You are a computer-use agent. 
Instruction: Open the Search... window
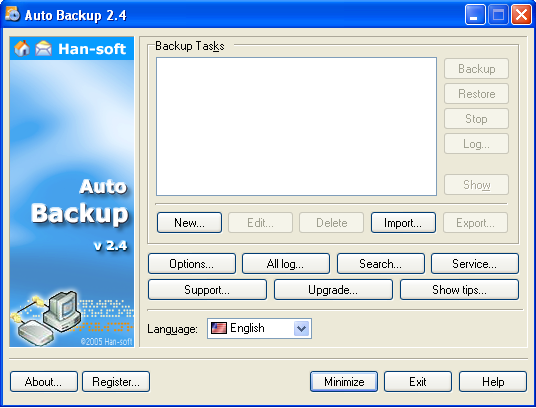point(381,264)
